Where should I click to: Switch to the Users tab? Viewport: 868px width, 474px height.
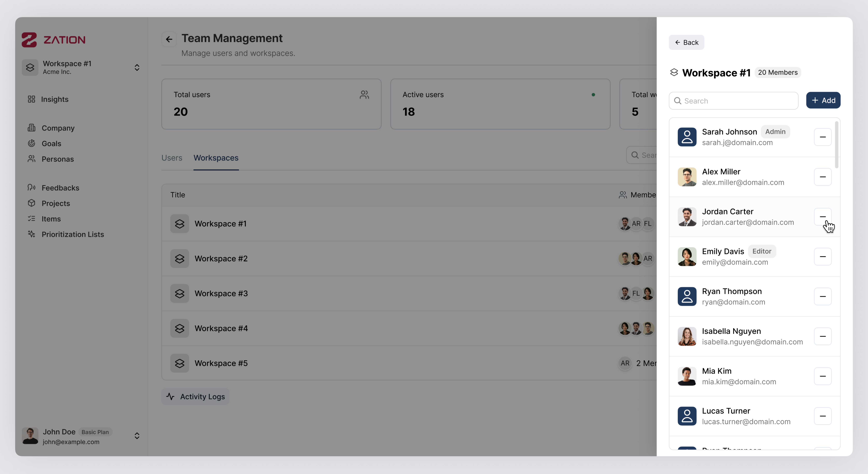tap(172, 158)
